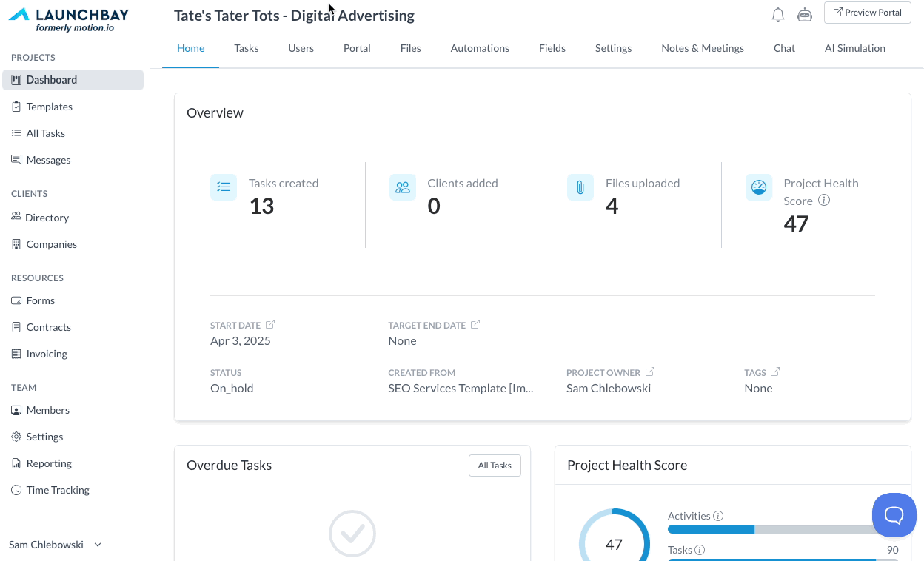Screen dimensions: 924x561
Task: Click the Tasks created count 13
Action: tap(261, 206)
